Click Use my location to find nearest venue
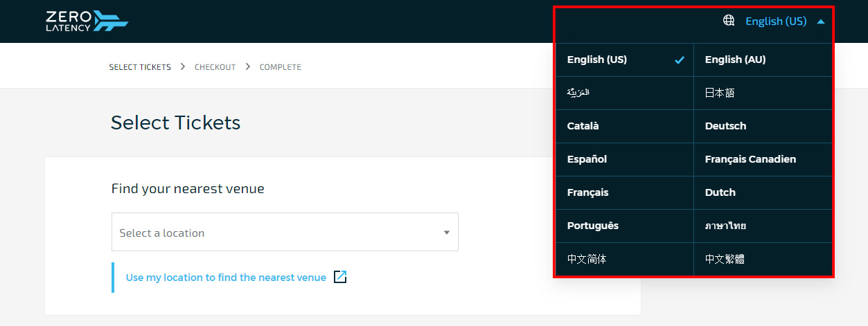Screen dimensions: 868x326 click(x=226, y=278)
